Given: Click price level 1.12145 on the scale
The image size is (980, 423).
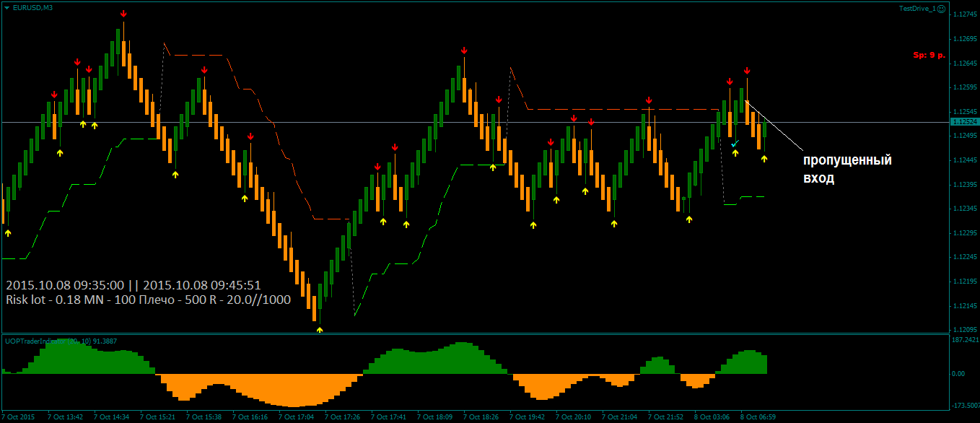Looking at the screenshot, I should point(965,306).
